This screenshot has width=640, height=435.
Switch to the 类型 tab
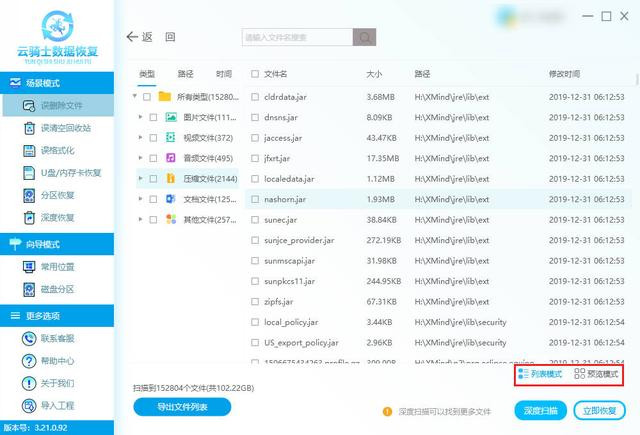[147, 74]
